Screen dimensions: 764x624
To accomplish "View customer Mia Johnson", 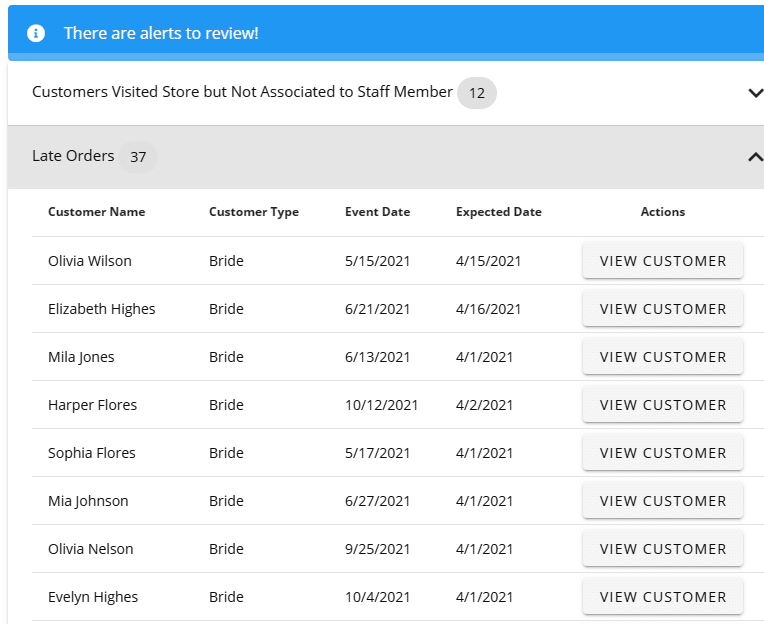I will tap(662, 501).
